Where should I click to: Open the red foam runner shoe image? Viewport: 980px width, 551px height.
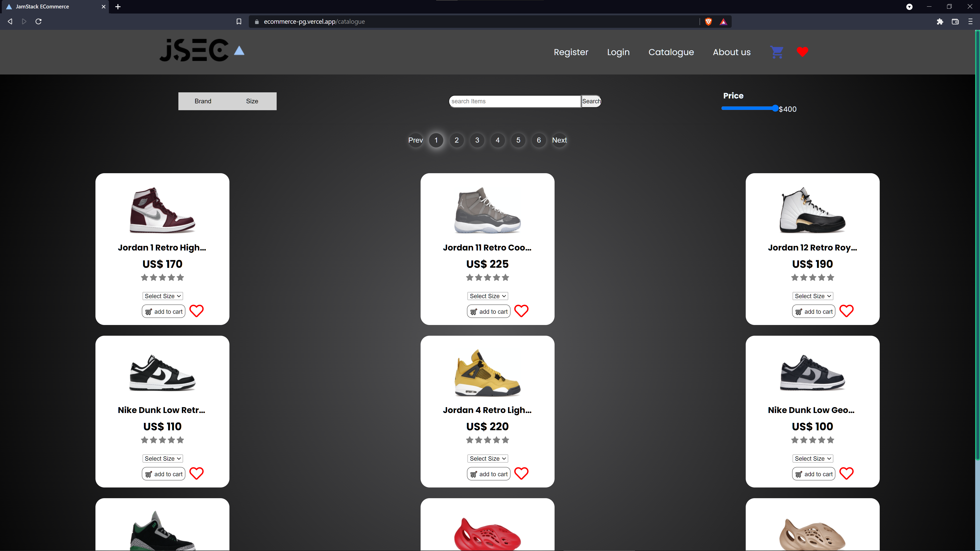point(488,533)
